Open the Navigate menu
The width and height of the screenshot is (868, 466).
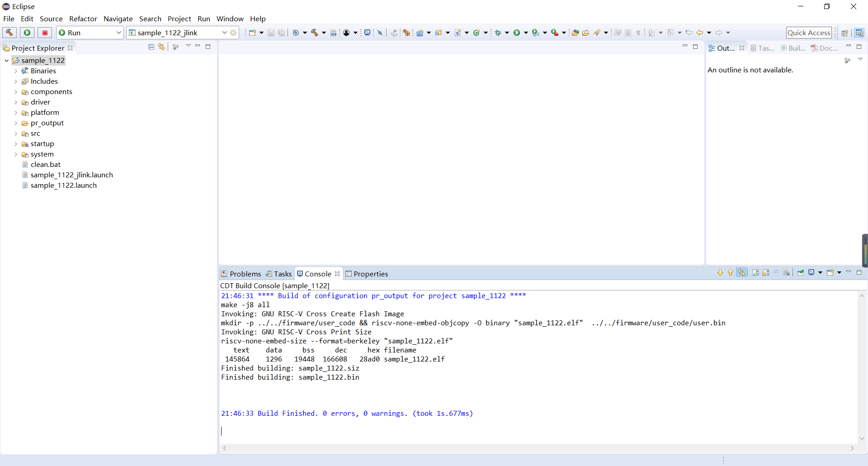(x=118, y=19)
